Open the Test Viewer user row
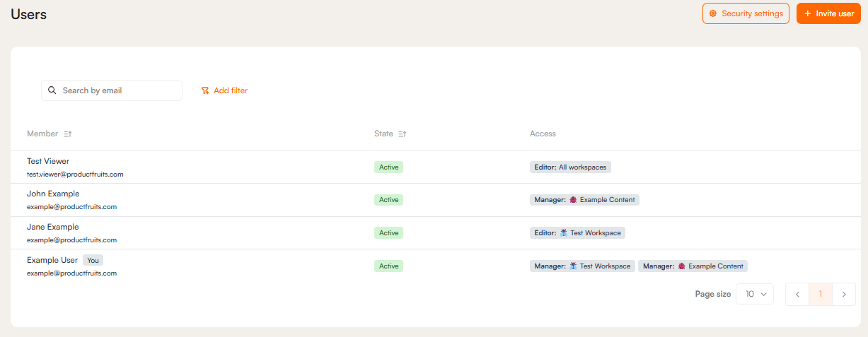The height and width of the screenshot is (337, 868). 48,161
